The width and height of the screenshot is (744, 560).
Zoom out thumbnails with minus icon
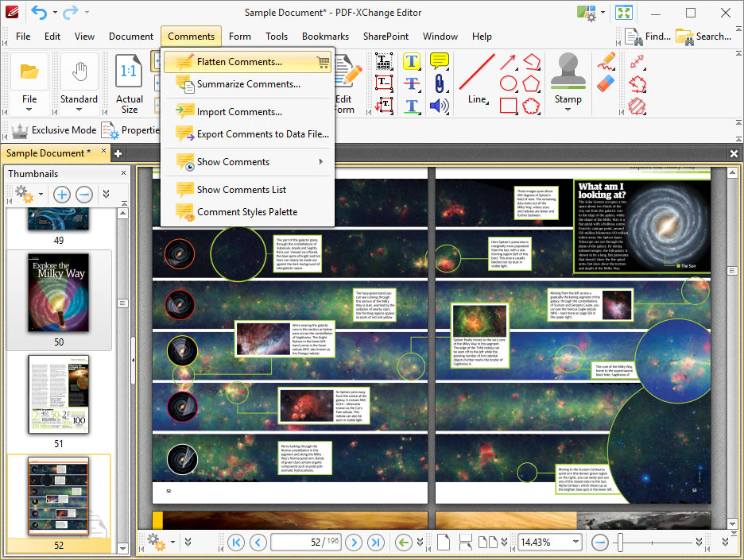pos(84,195)
